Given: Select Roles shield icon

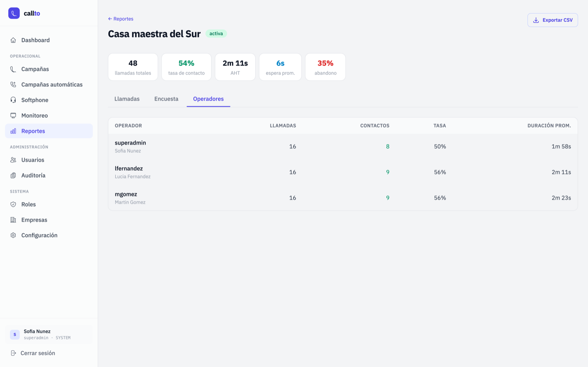Looking at the screenshot, I should click(x=13, y=204).
